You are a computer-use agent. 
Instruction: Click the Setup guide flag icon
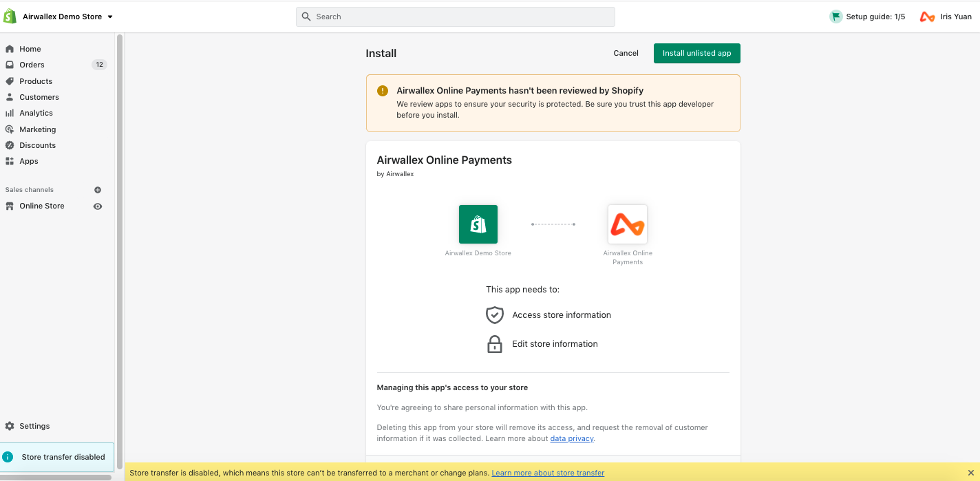pos(835,17)
